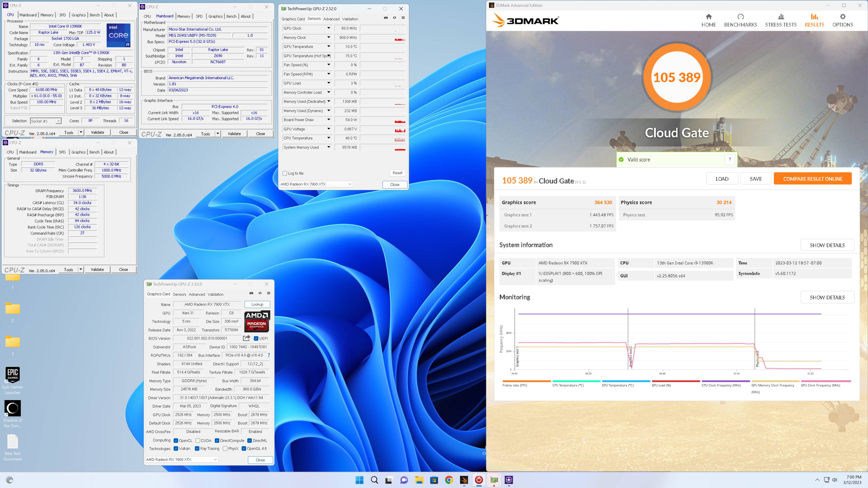868x488 pixels.
Task: Open hamburger menu in GPU-Z Graphics Card window
Action: 269,293
